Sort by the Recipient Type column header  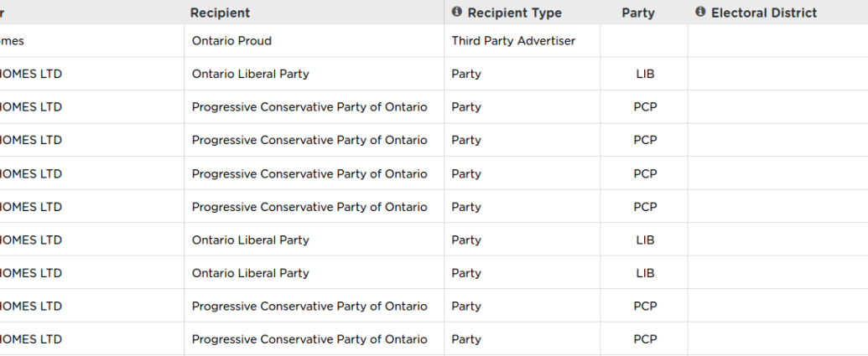514,13
